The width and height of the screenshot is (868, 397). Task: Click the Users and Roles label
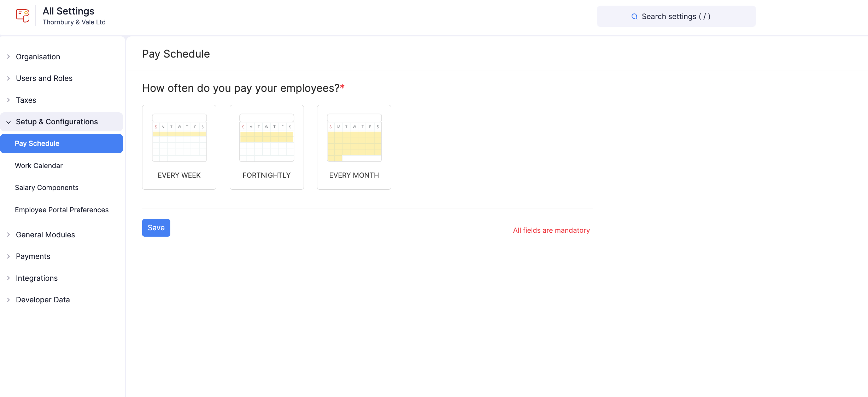44,78
